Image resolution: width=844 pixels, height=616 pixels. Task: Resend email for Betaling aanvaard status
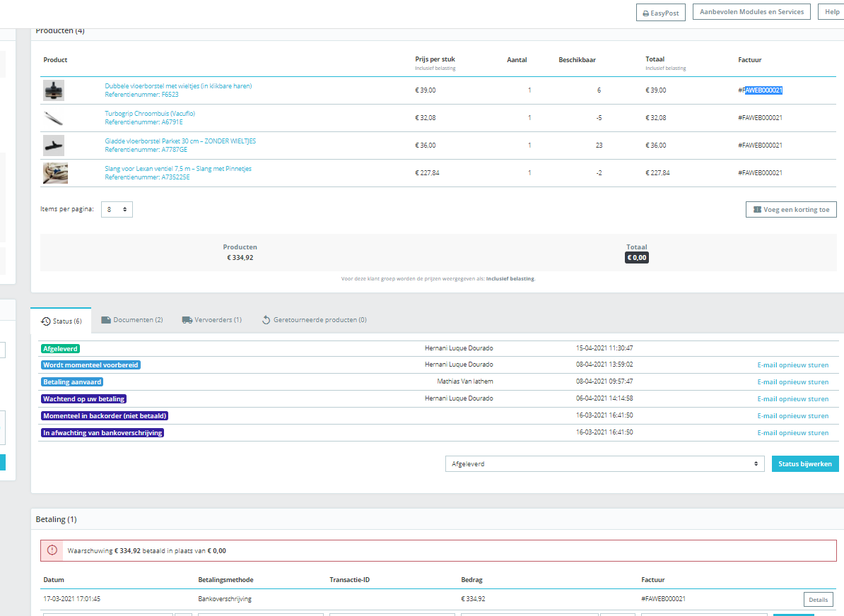tap(792, 382)
